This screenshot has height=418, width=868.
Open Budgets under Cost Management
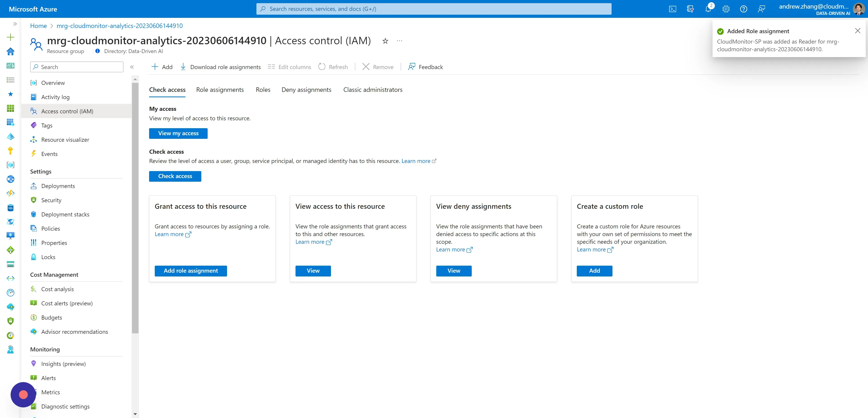(77, 318)
